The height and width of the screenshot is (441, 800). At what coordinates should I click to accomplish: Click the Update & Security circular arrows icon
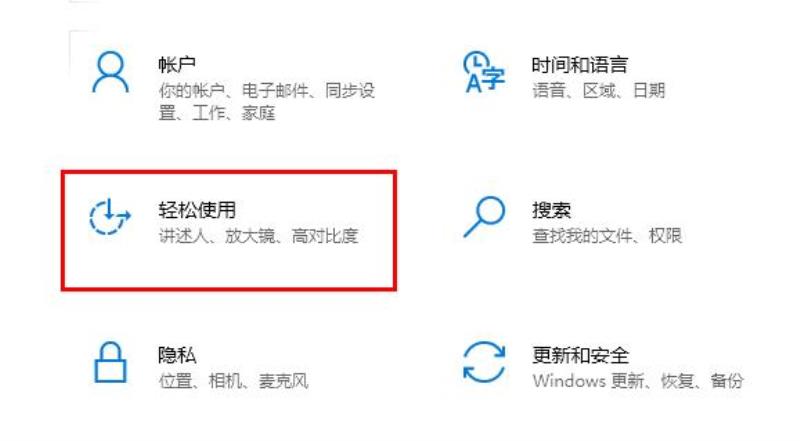point(484,362)
